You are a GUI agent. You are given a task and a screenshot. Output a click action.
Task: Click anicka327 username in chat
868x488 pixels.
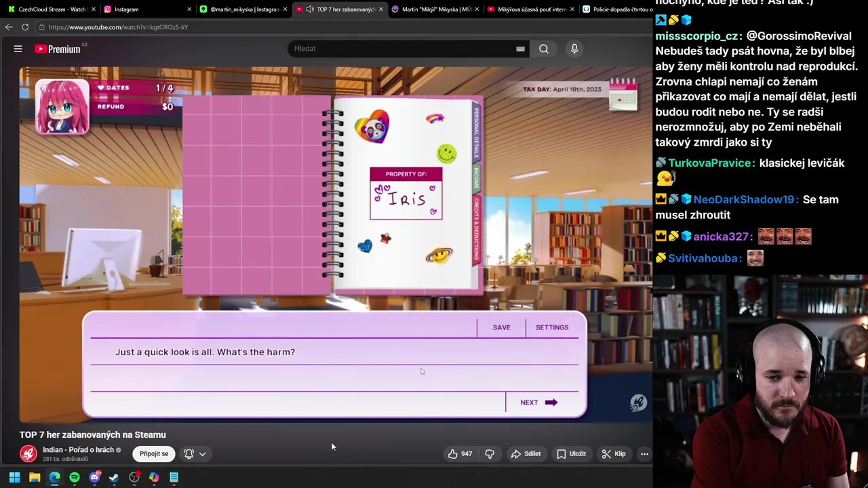click(722, 237)
